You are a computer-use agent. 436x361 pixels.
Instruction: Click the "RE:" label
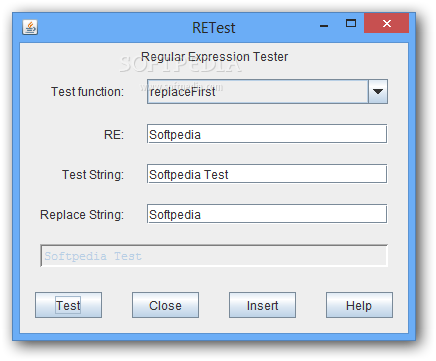click(x=114, y=135)
